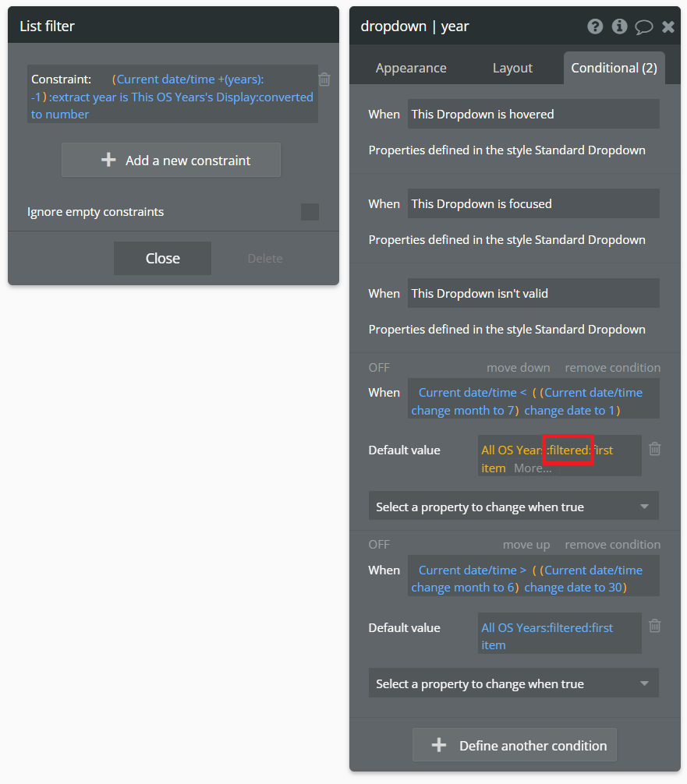Open the comment bubble icon
The image size is (687, 784).
644,26
